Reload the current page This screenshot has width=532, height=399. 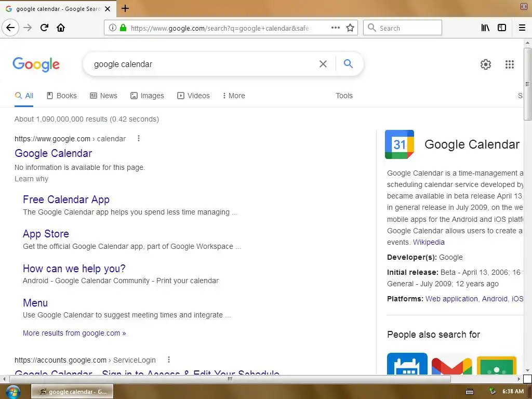tap(45, 28)
